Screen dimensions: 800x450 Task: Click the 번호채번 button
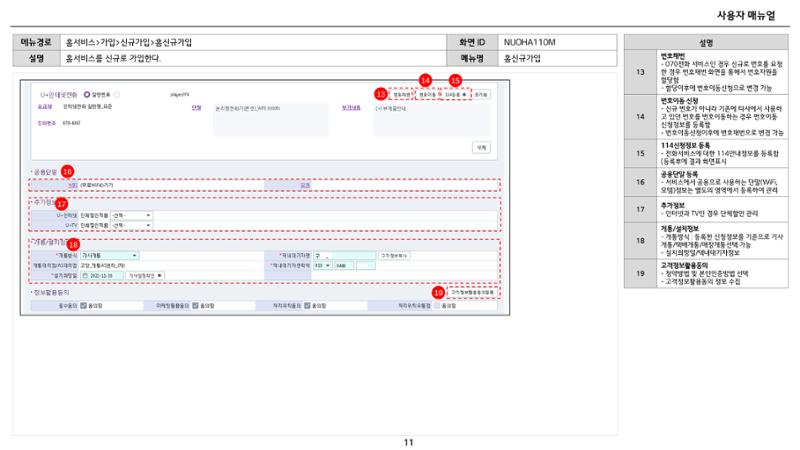tap(402, 94)
